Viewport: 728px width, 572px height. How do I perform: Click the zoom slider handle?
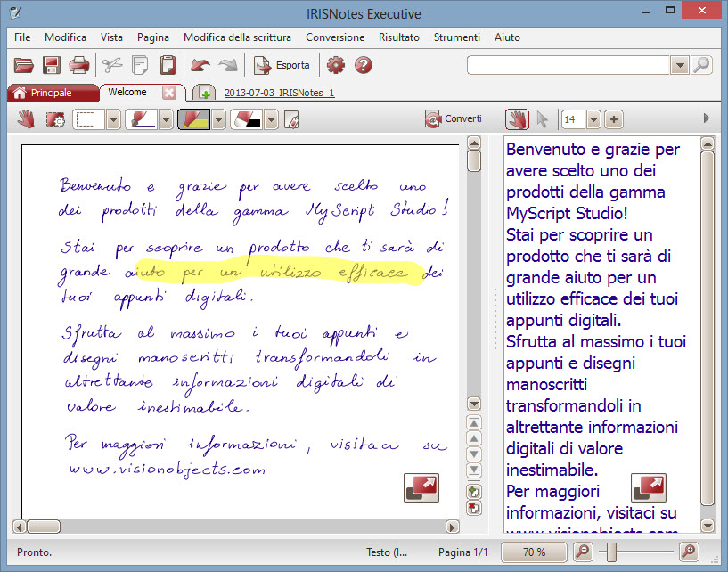click(611, 552)
